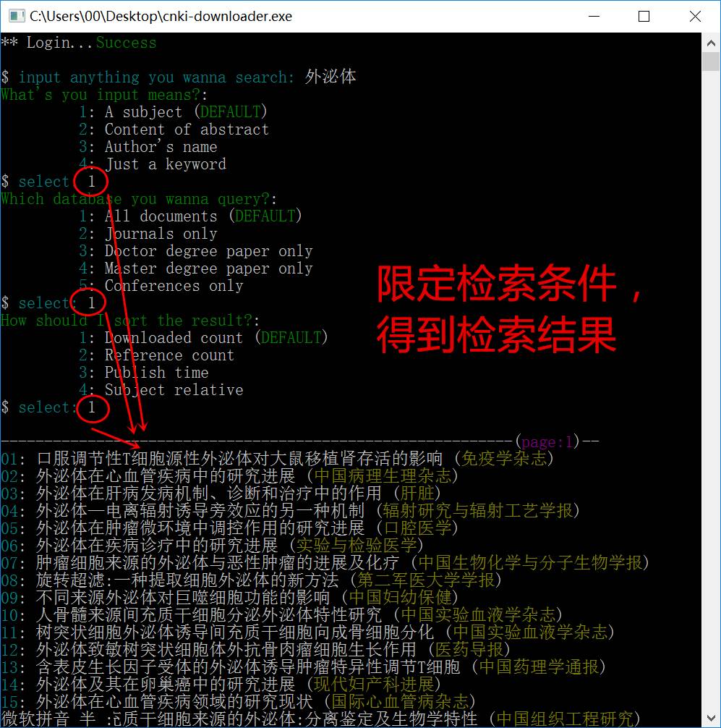Click the vertical scrollbar thumb
This screenshot has width=721, height=728.
pyautogui.click(x=712, y=62)
